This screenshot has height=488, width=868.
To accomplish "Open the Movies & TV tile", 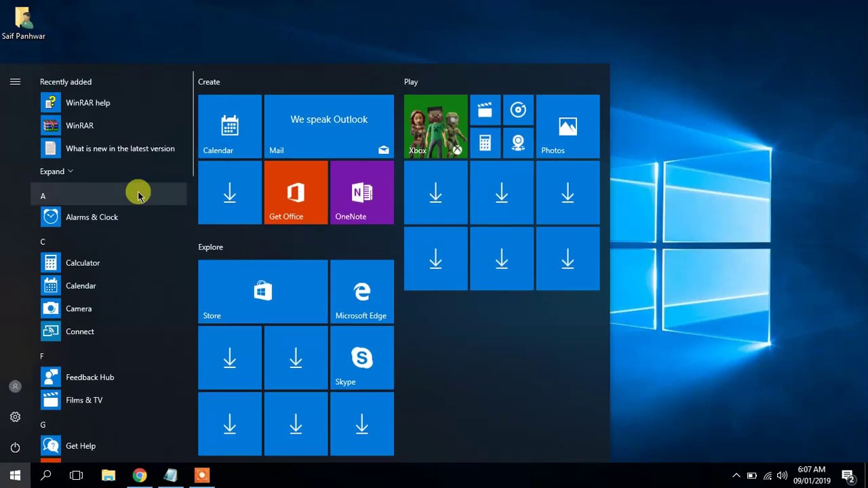I will (x=485, y=110).
